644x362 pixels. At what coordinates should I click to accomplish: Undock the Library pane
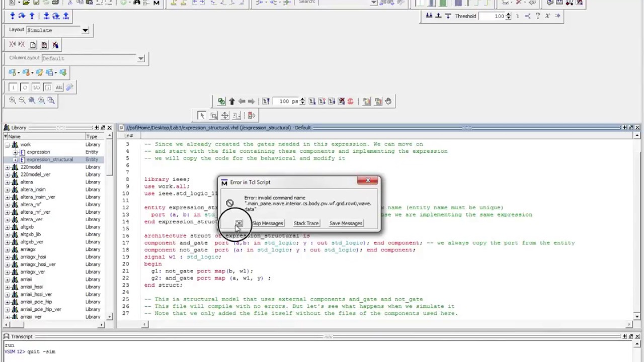coord(103,128)
